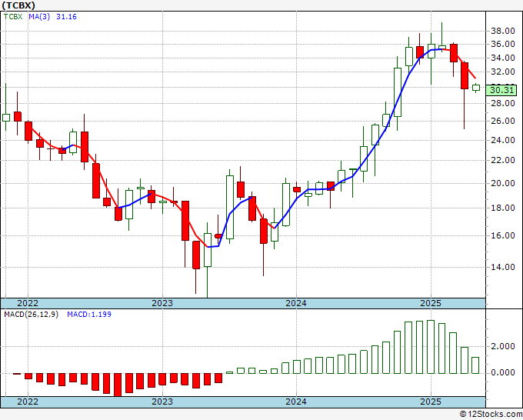Click the MACD(26,12,9) indicator label
Viewport: 523px width, 420px height.
pos(31,315)
